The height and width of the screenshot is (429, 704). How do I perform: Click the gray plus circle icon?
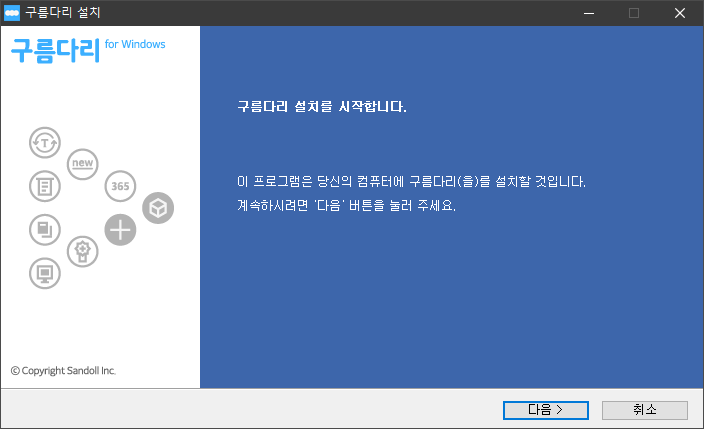pos(120,230)
